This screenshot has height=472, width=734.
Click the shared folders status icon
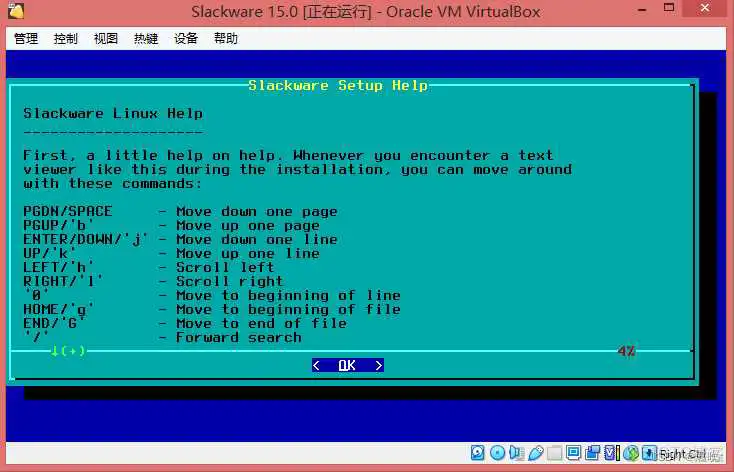554,453
